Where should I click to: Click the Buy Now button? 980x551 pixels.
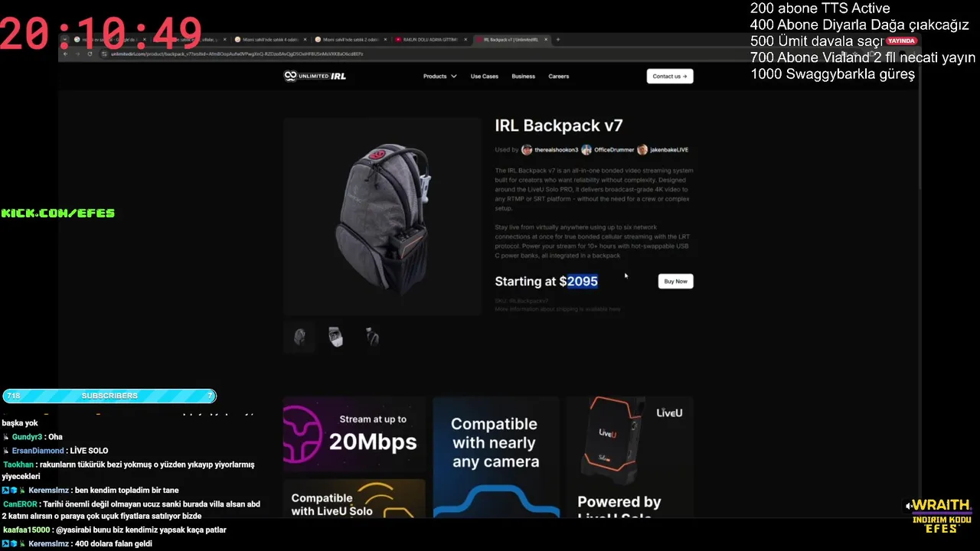(675, 282)
